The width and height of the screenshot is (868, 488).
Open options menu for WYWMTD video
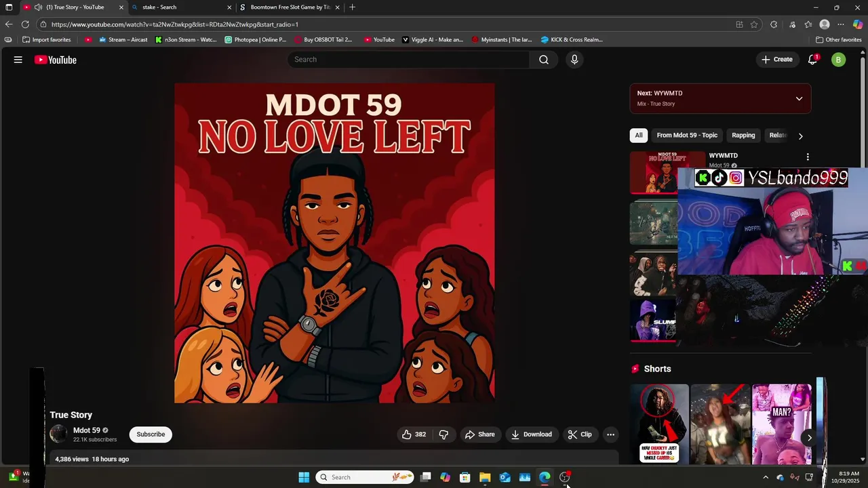(x=807, y=157)
